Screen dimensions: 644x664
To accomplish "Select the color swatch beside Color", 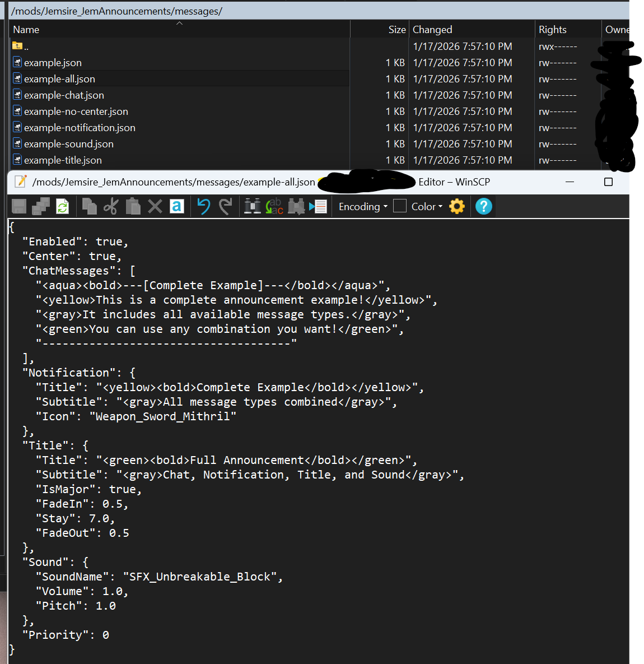I will (x=400, y=206).
